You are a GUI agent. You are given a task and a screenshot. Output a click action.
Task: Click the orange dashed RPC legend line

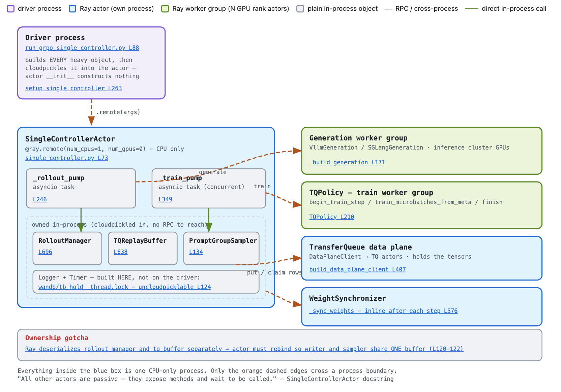(x=388, y=9)
